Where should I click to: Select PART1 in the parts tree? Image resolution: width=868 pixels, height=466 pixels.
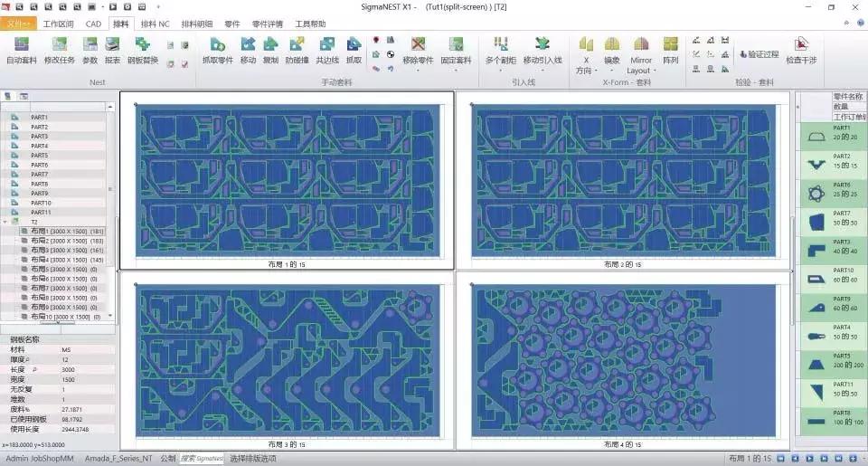[x=39, y=118]
